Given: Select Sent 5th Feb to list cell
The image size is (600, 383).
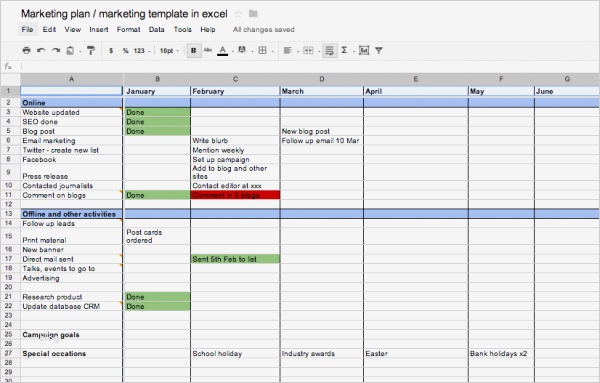Looking at the screenshot, I should point(235,259).
